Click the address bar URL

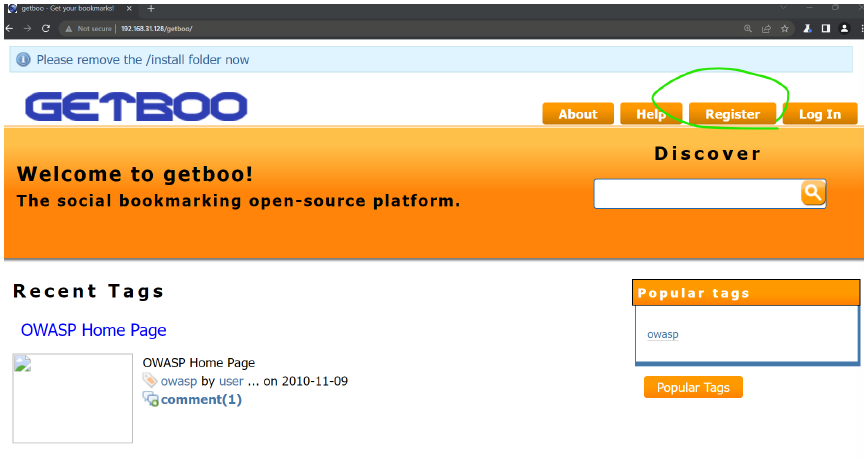click(x=157, y=29)
